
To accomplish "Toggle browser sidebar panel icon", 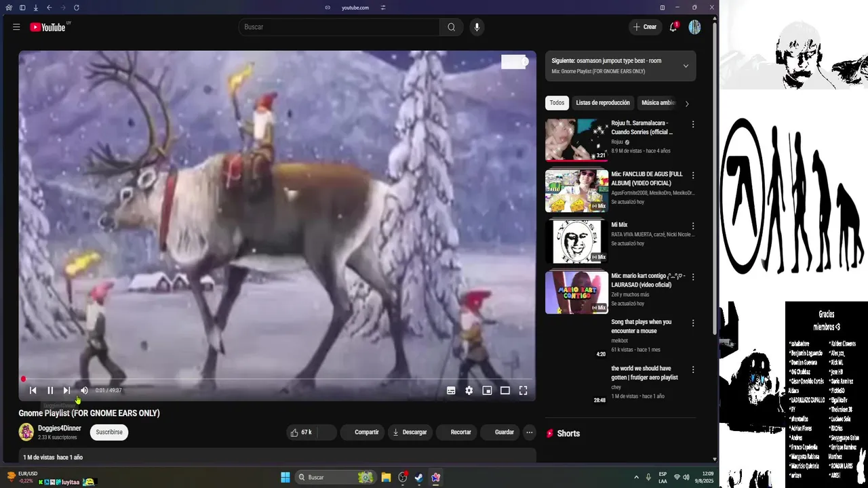I will (22, 7).
